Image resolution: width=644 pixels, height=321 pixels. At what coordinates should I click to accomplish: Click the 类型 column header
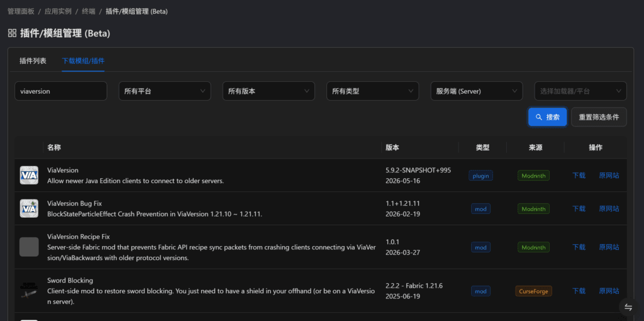(x=482, y=147)
